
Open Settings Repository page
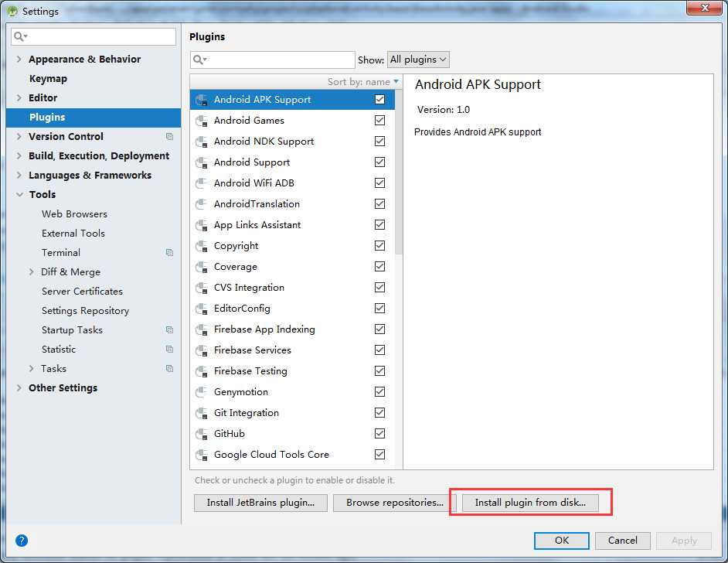click(x=86, y=311)
